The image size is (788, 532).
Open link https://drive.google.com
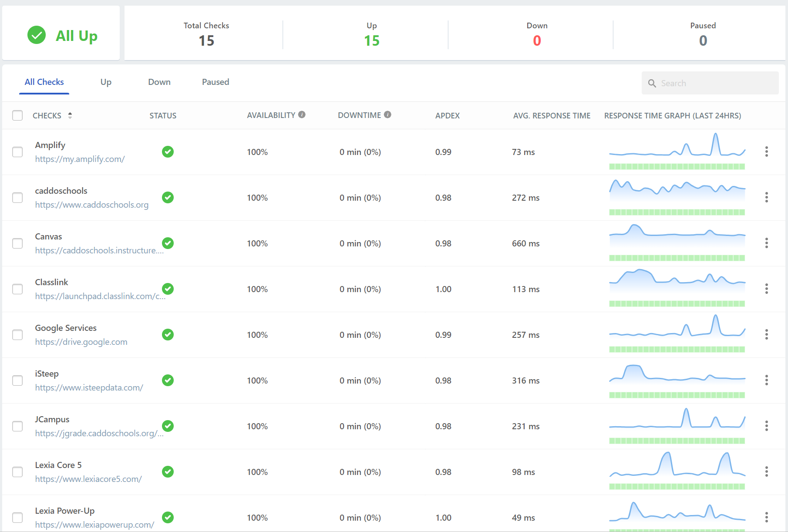[81, 342]
